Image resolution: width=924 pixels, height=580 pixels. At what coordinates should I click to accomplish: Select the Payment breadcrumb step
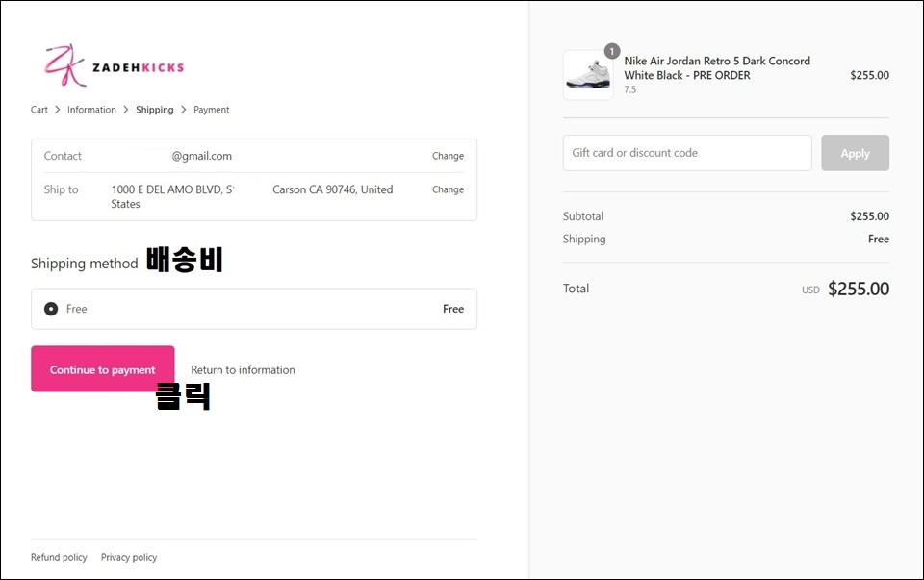point(211,110)
